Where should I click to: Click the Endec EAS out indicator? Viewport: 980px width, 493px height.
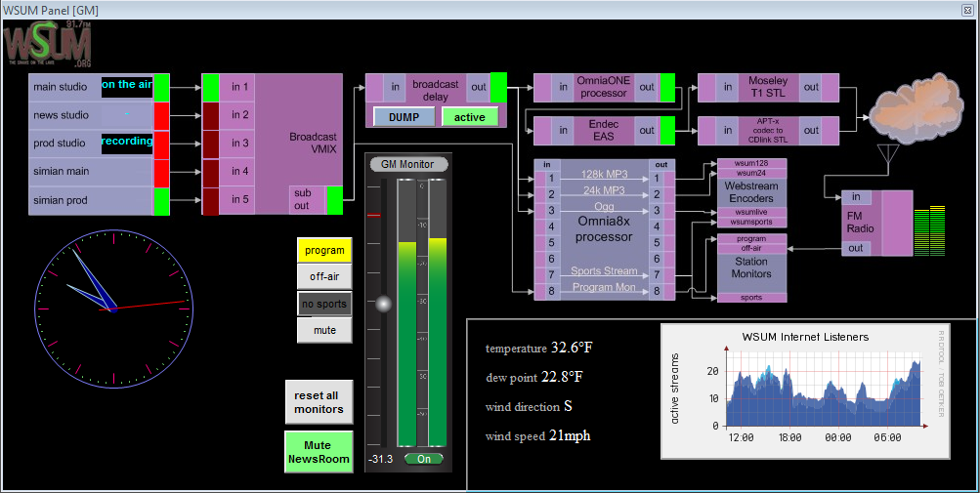667,130
